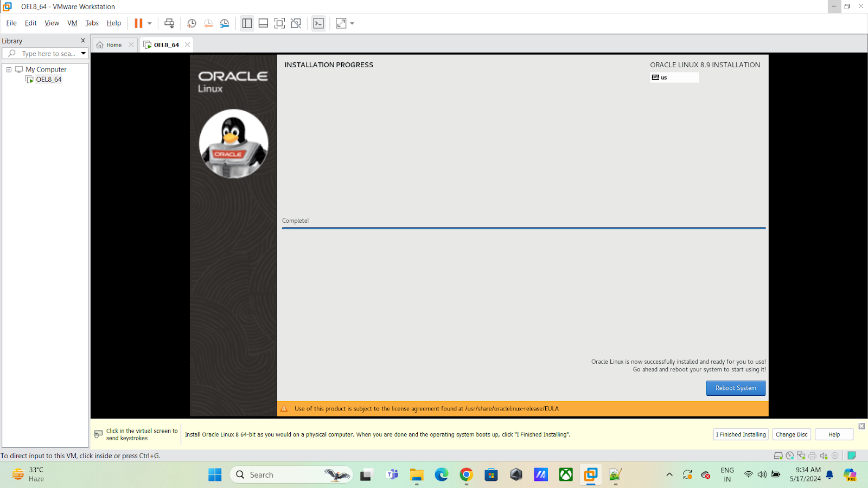Open the Wi-Fi network tray icon
The width and height of the screenshot is (868, 488).
click(749, 474)
